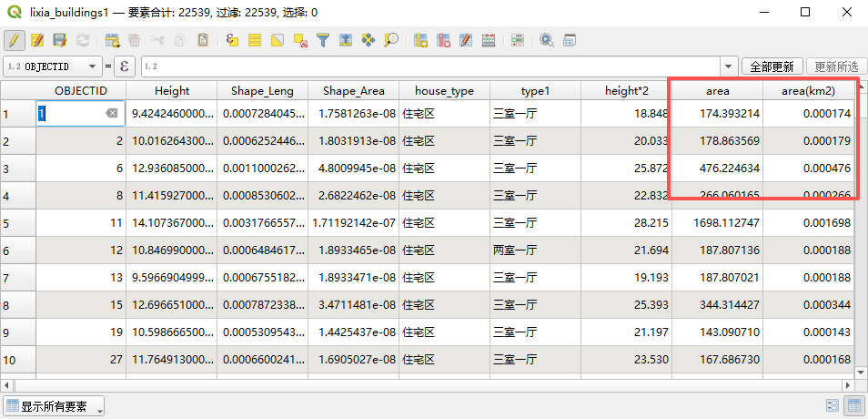This screenshot has width=868, height=419.
Task: Click the horizontal scrollbar right arrow
Action: [848, 384]
